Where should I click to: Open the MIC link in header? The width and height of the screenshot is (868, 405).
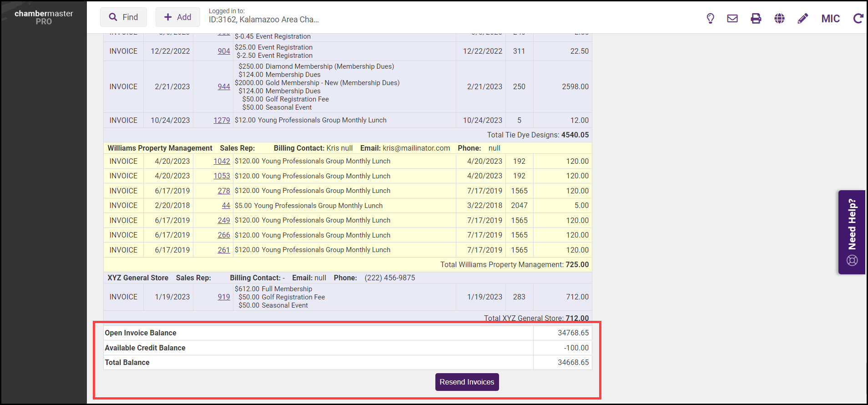(830, 19)
